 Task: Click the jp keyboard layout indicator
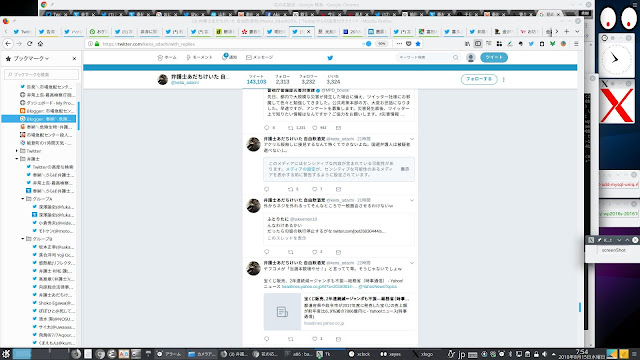click(x=462, y=354)
